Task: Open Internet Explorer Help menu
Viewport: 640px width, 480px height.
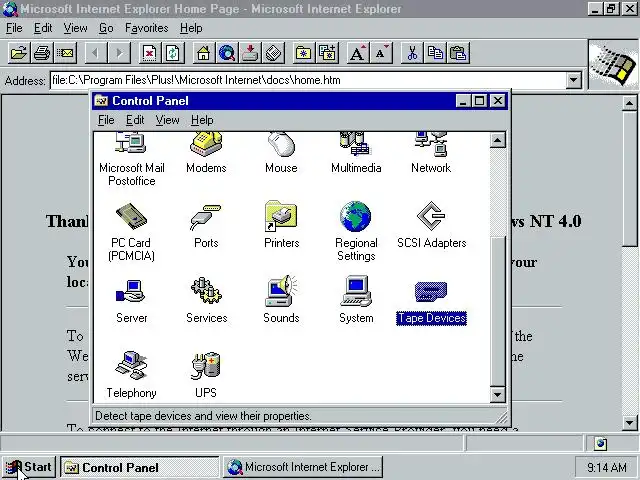Action: click(x=191, y=28)
